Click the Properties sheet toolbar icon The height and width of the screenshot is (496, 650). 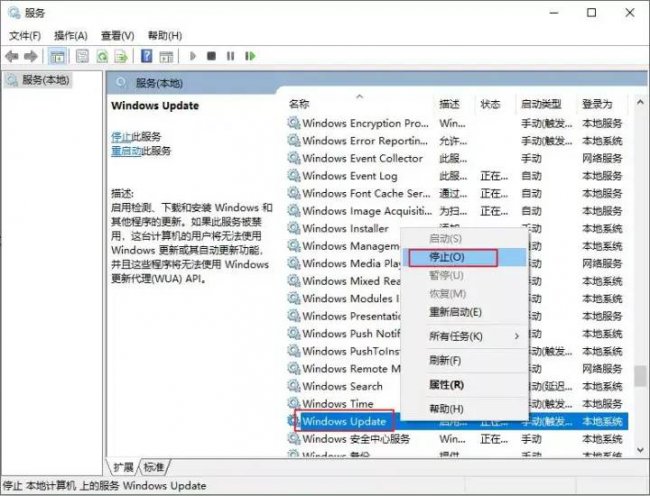(82, 56)
